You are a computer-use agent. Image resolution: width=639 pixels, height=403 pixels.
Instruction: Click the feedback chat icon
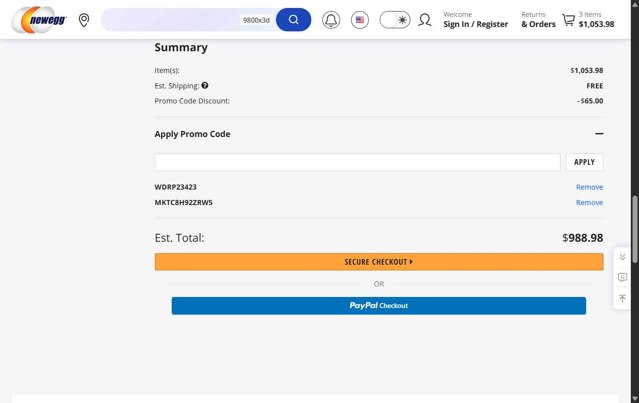coord(622,277)
